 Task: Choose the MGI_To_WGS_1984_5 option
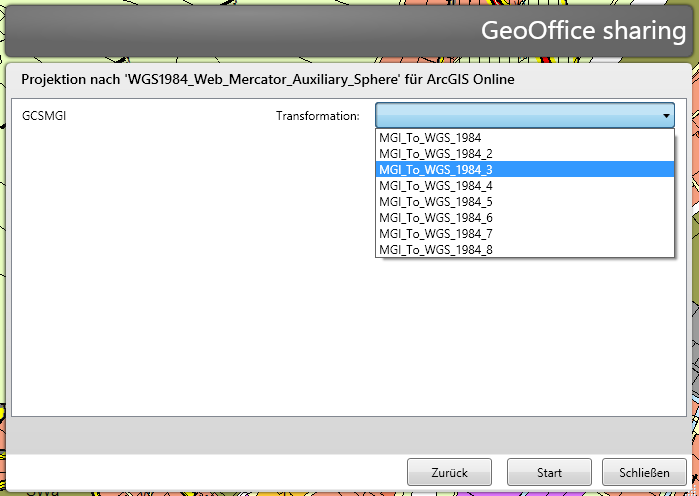pos(435,202)
